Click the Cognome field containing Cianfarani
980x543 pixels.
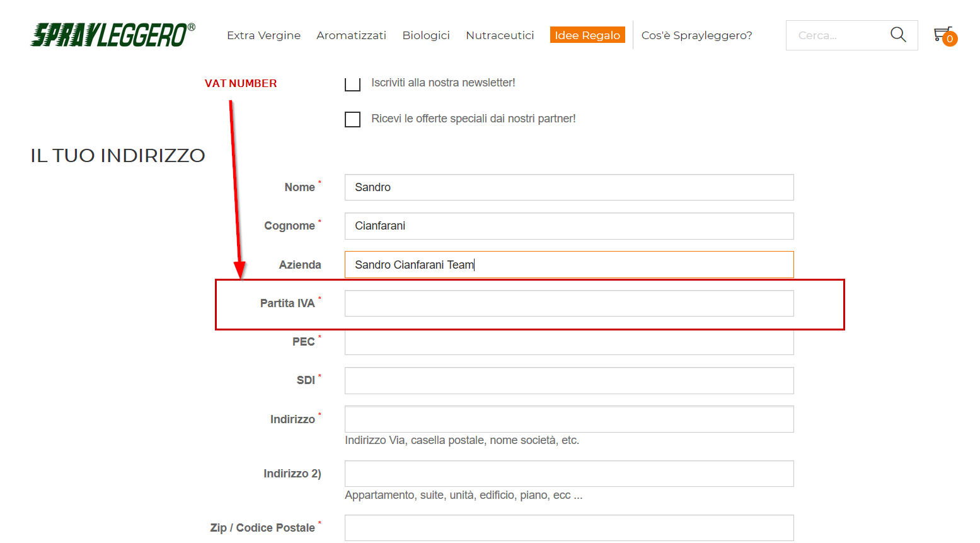(x=569, y=226)
